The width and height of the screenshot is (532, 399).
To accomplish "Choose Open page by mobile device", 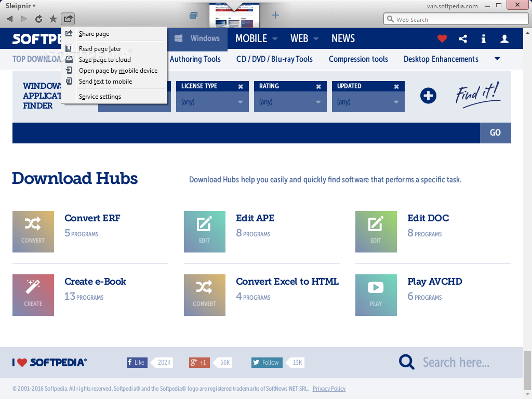I will pyautogui.click(x=114, y=71).
